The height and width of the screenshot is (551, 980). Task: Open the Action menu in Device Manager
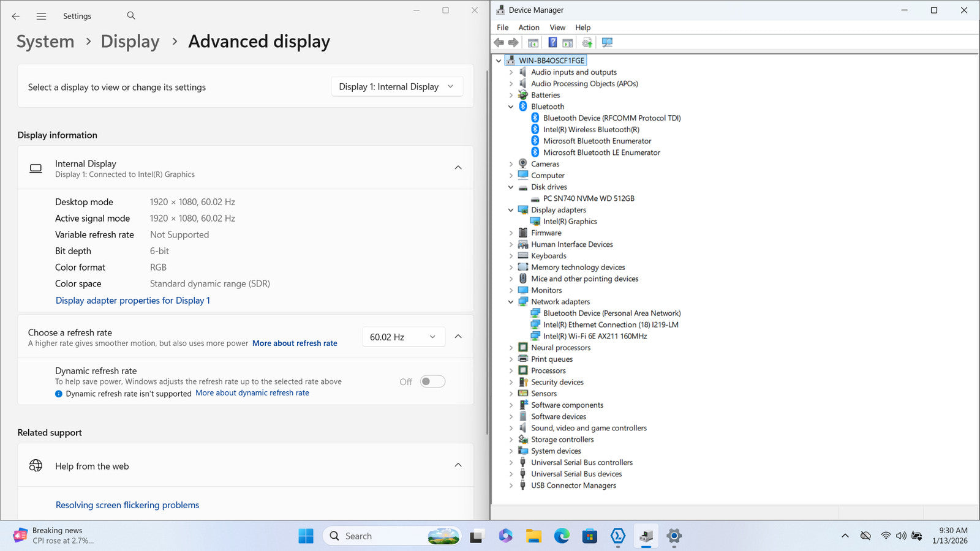(x=529, y=28)
